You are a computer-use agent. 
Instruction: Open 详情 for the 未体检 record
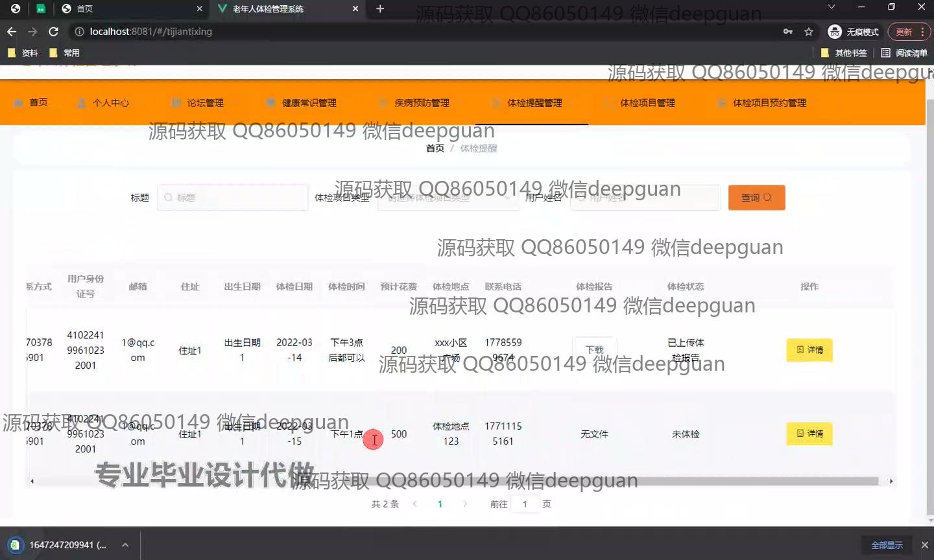(x=809, y=434)
